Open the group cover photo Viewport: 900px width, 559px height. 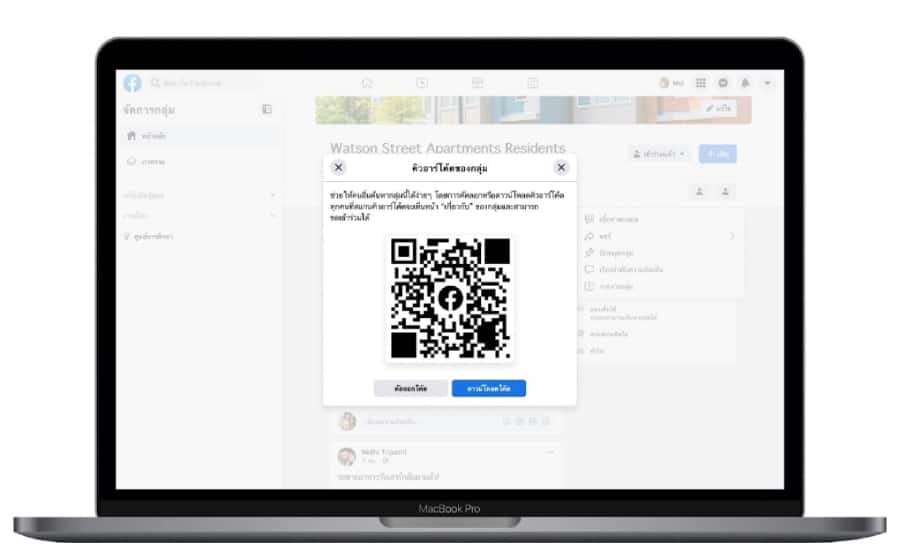click(533, 110)
